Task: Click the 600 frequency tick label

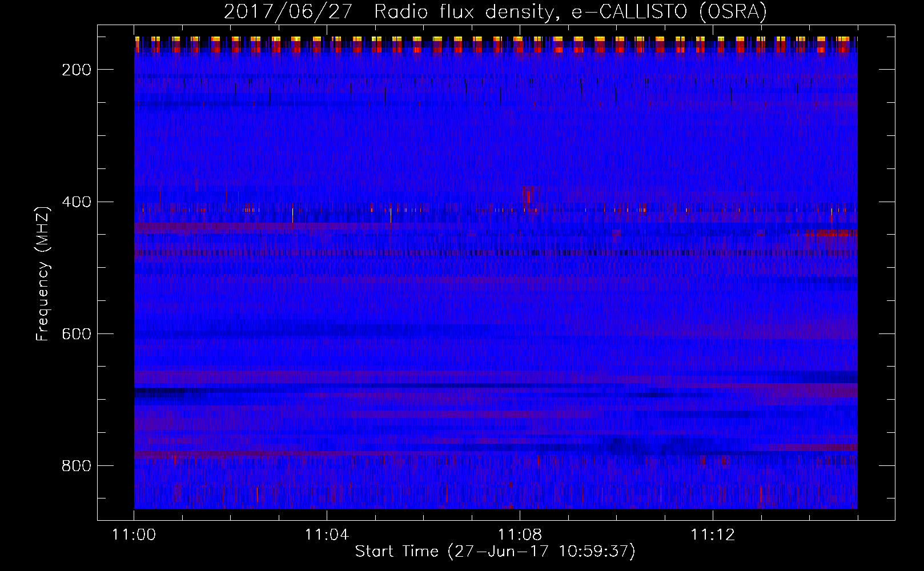Action: 77,334
